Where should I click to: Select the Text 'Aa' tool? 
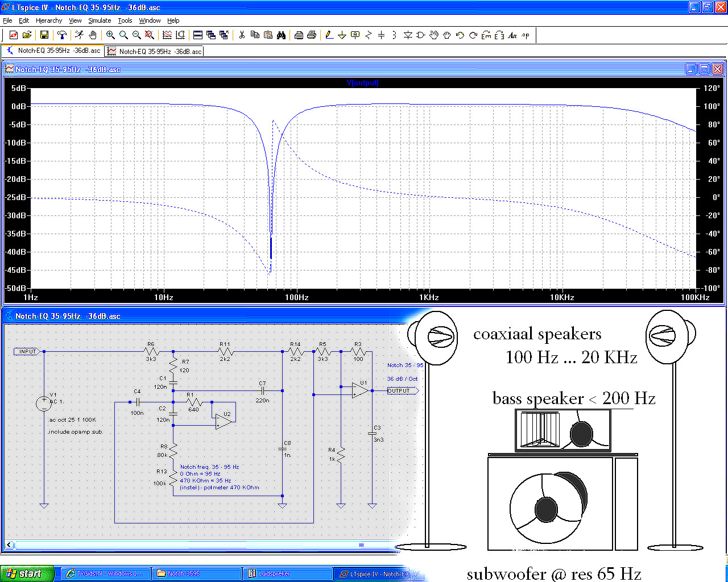point(512,35)
